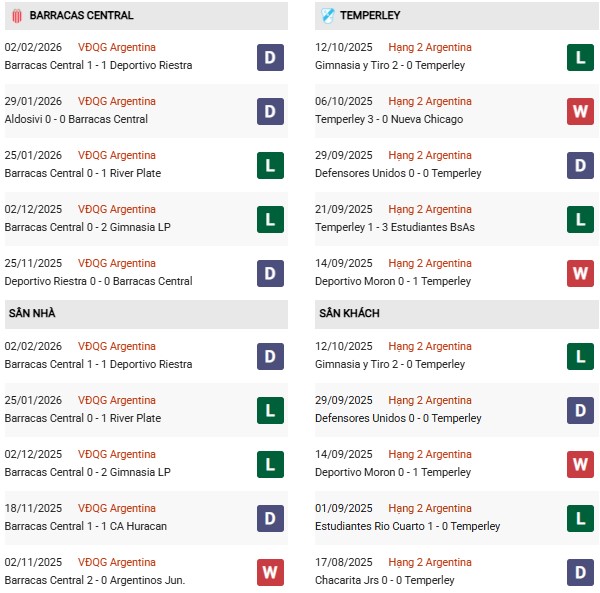This screenshot has width=600, height=593.
Task: Click the Barracas Central team crest icon
Action: point(16,16)
